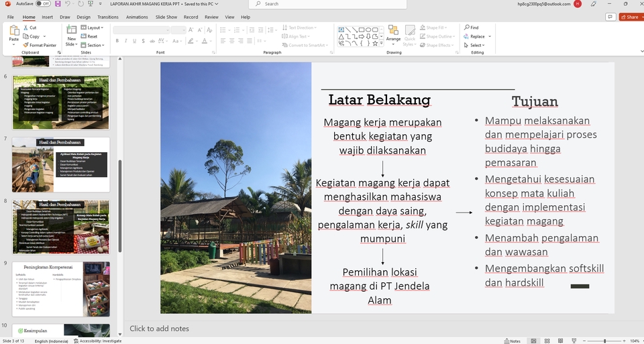
Task: Click the Save icon in title bar
Action: coord(58,4)
